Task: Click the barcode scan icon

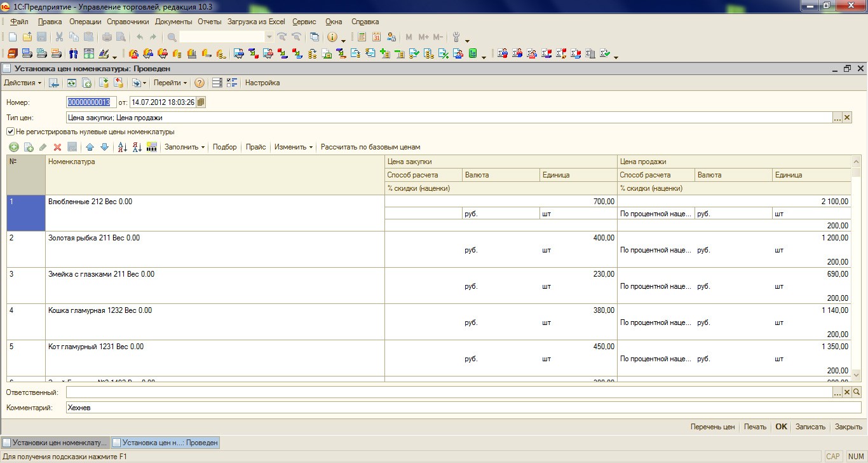Action: click(152, 147)
